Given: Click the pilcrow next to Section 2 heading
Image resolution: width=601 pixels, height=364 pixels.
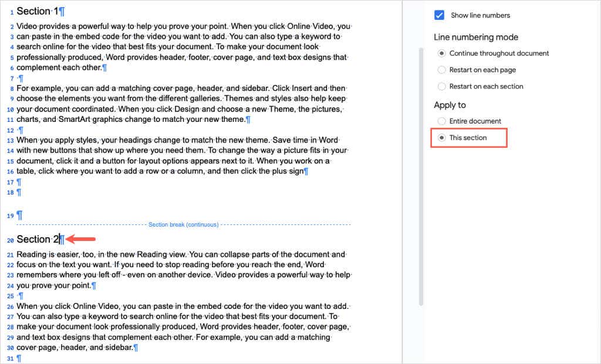Looking at the screenshot, I should (63, 239).
